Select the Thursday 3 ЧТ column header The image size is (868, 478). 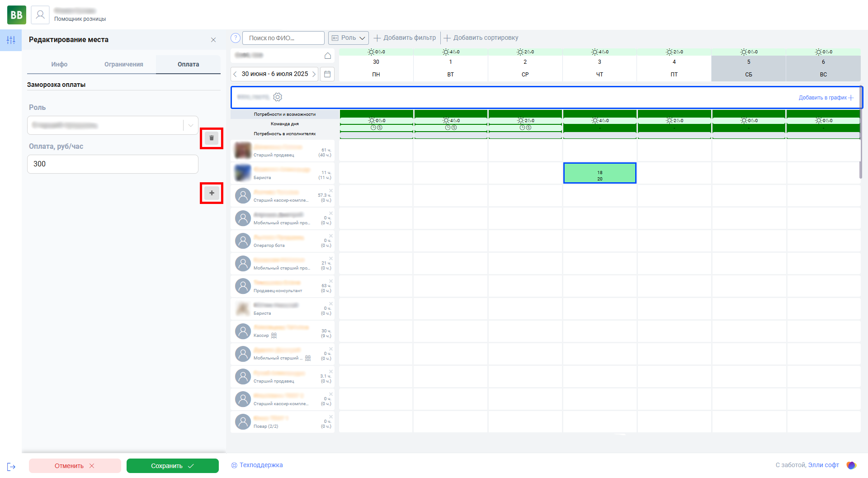[x=599, y=68]
